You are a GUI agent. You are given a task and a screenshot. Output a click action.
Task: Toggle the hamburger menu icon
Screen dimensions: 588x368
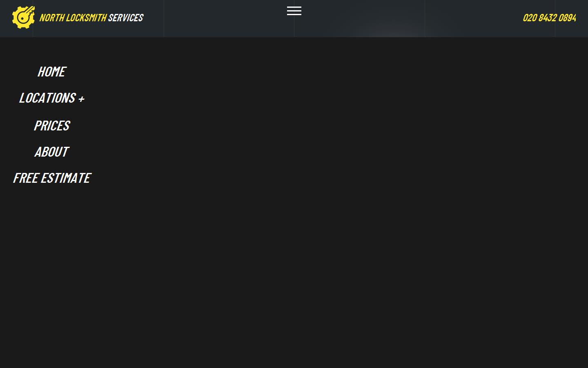(294, 11)
